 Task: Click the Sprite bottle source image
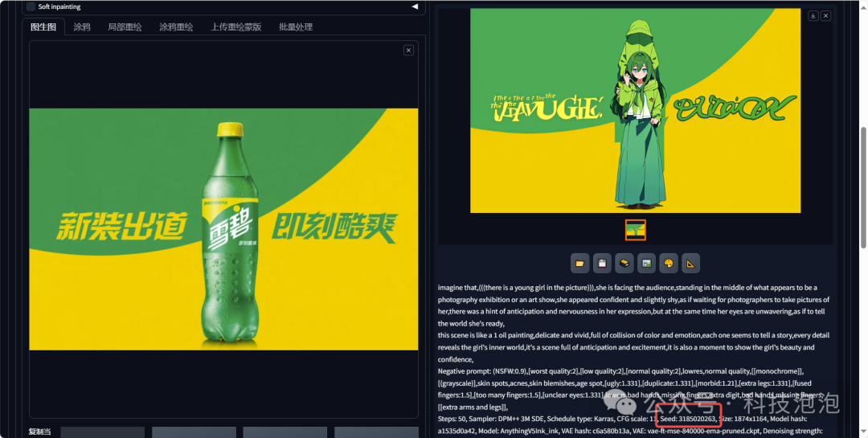click(223, 229)
